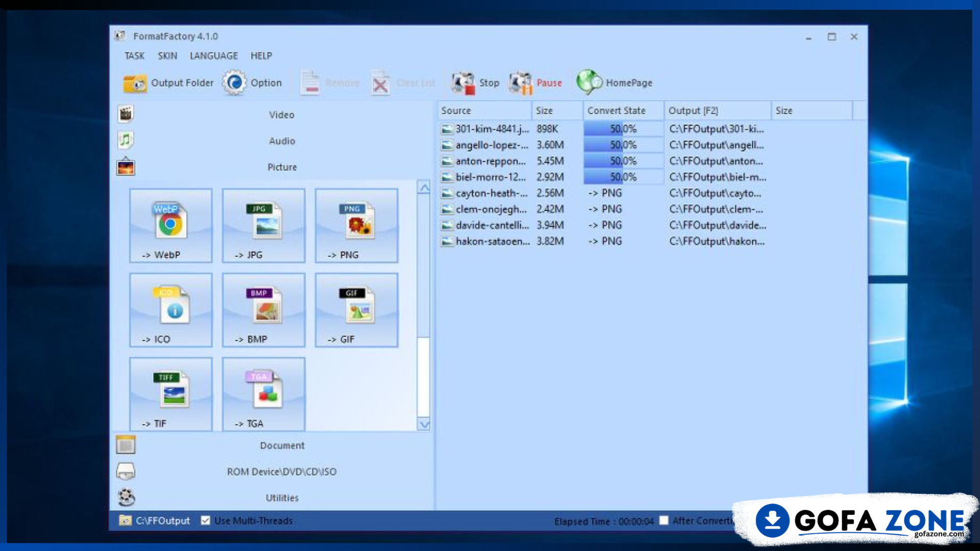Open HomePage globe icon
Image resolution: width=980 pixels, height=551 pixels.
(x=589, y=82)
